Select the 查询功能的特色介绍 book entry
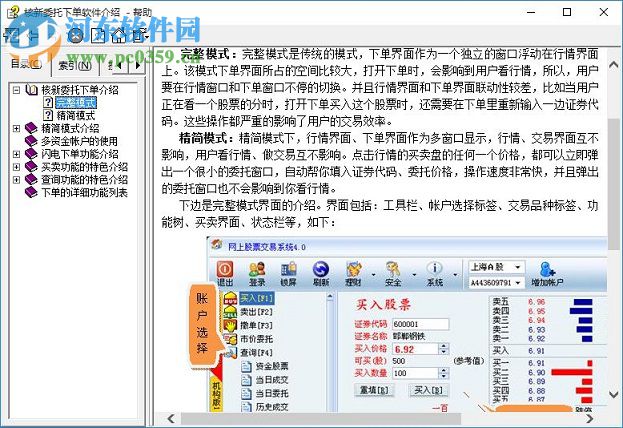This screenshot has width=623, height=428. click(85, 180)
